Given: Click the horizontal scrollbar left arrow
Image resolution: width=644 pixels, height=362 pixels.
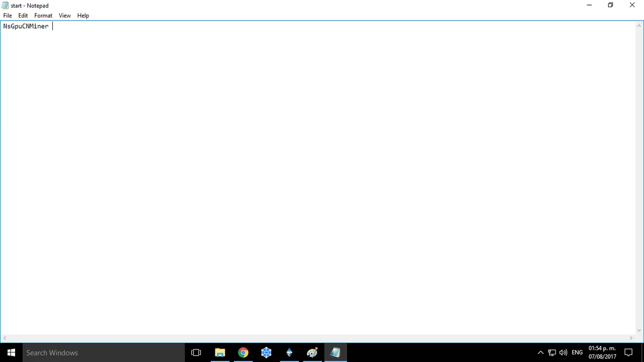Looking at the screenshot, I should 5,338.
